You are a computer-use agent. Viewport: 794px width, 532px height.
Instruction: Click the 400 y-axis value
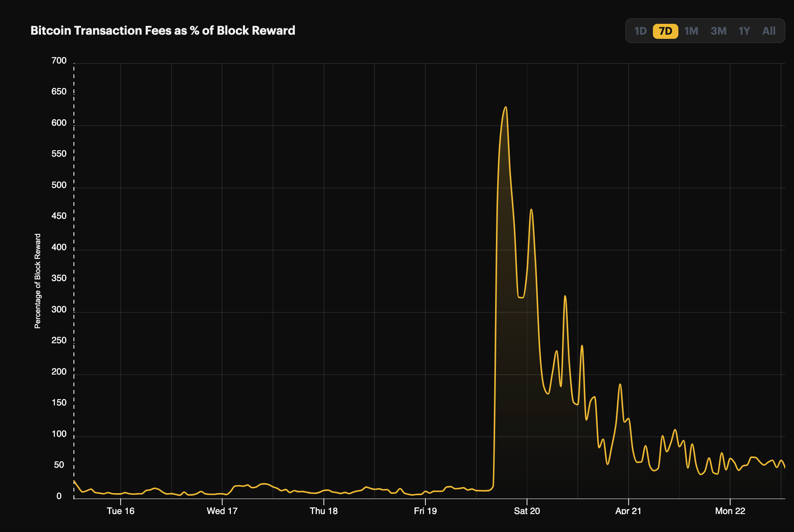pos(59,247)
